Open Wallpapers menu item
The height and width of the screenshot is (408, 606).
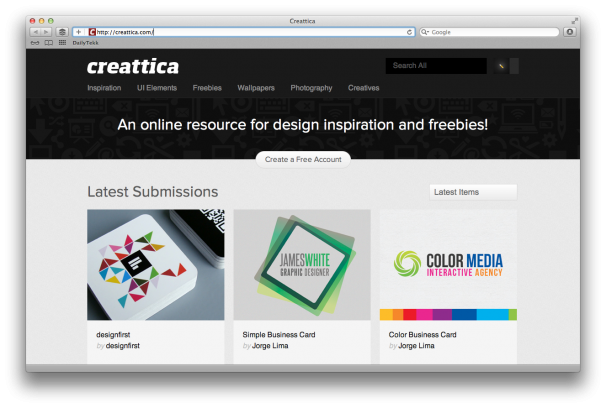point(256,88)
